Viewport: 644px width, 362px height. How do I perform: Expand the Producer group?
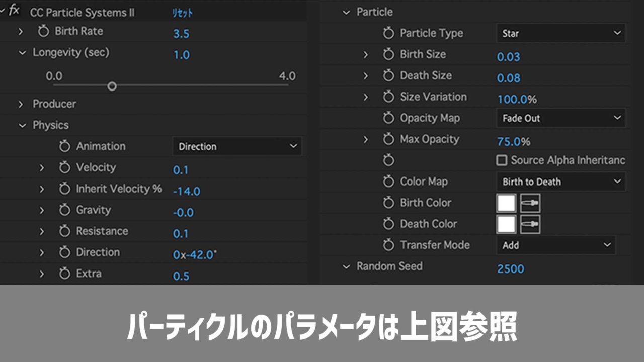[21, 104]
